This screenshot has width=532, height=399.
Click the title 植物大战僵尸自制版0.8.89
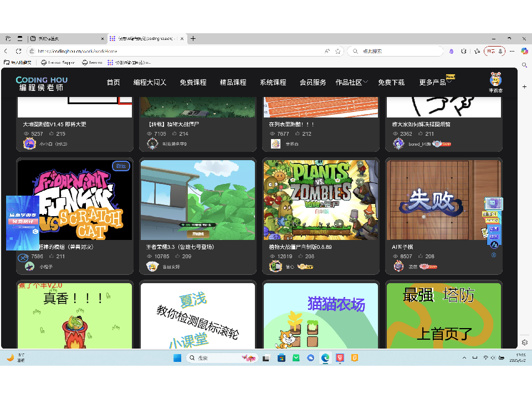pos(300,247)
